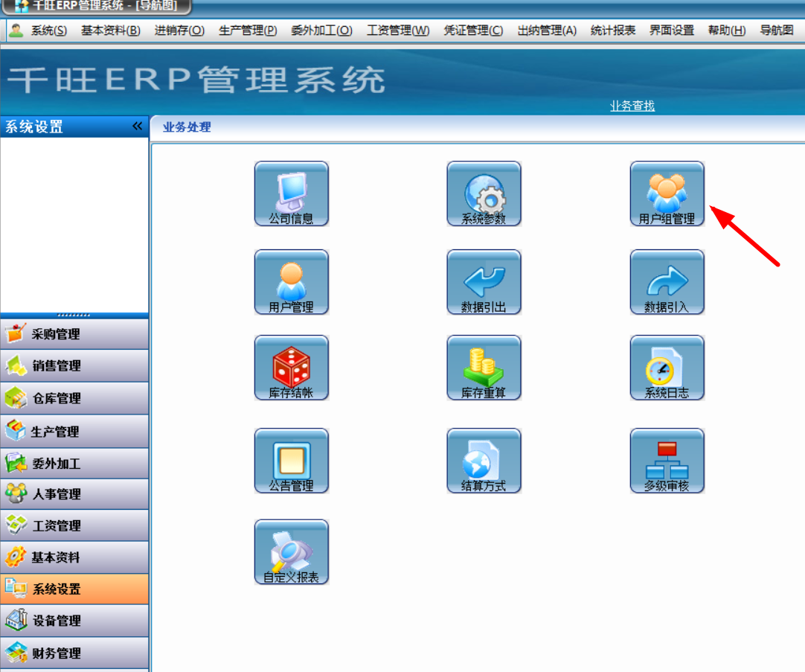805x672 pixels.
Task: View the 系统日志 system log icon
Action: [x=667, y=368]
